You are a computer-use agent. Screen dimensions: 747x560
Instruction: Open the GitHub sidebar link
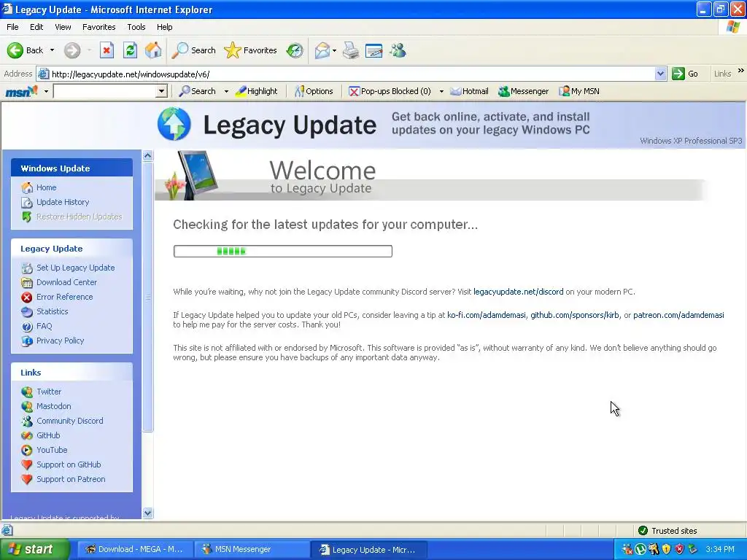coord(48,435)
